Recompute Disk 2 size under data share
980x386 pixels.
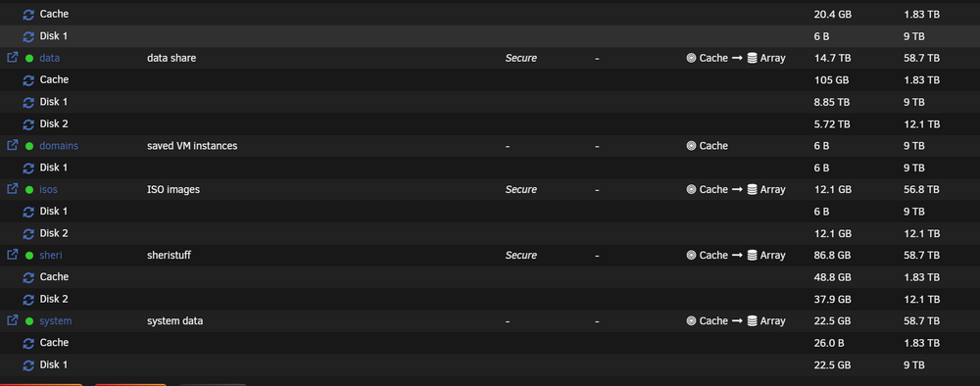point(28,124)
